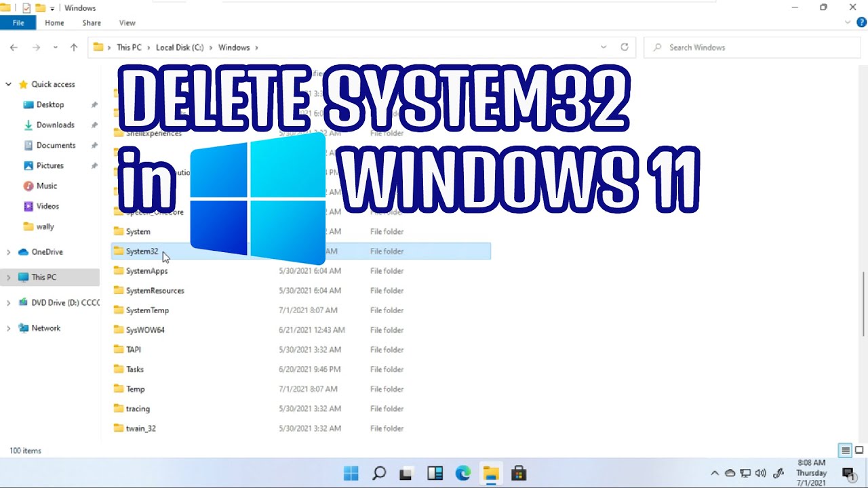Open the notification center icon
Screen dimensions: 868x488
coord(848,473)
